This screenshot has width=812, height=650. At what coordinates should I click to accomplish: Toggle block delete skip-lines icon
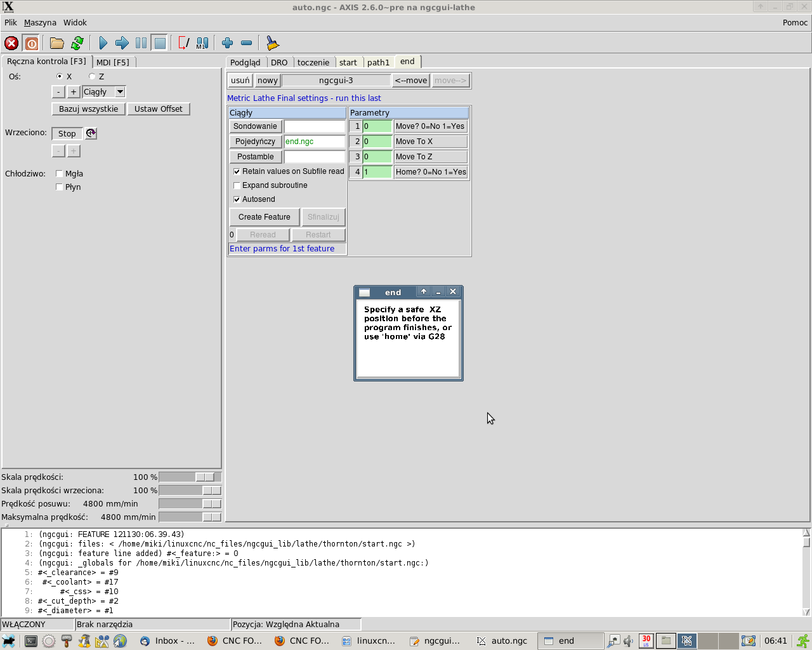point(183,43)
